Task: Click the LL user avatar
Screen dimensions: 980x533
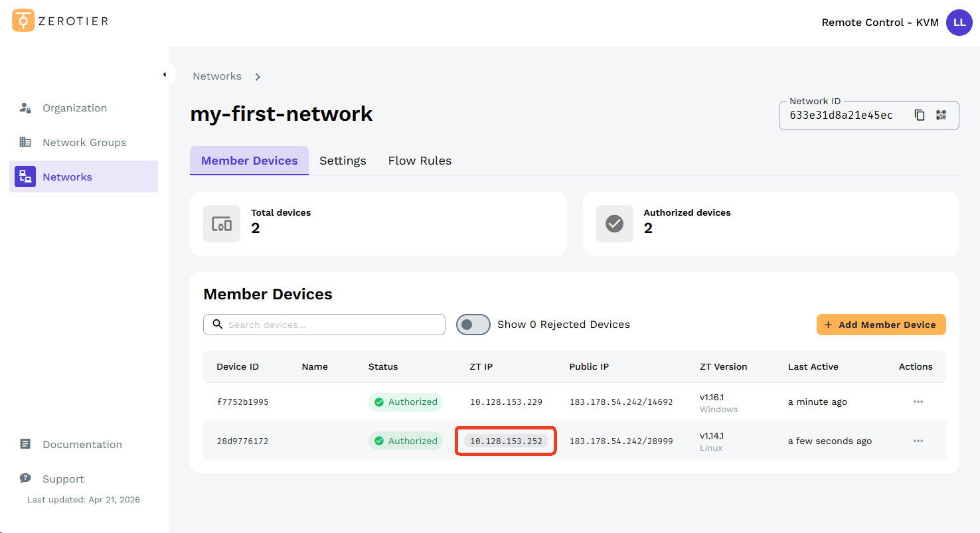Action: coord(959,23)
